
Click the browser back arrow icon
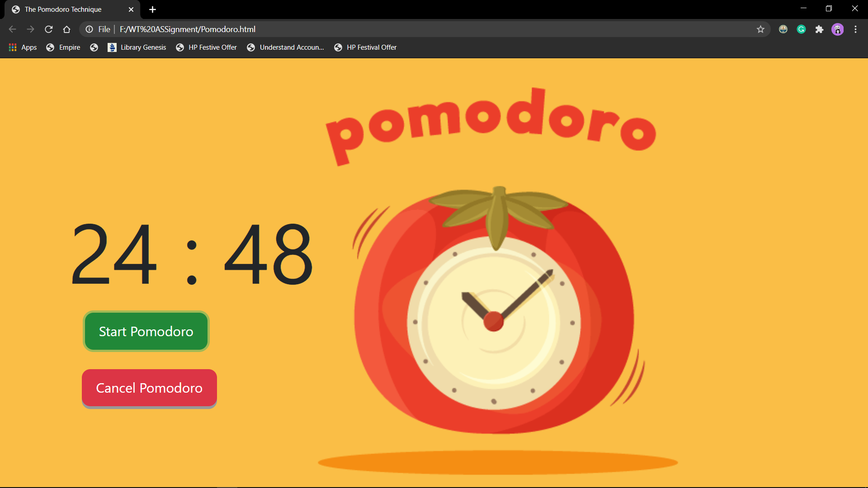[12, 29]
